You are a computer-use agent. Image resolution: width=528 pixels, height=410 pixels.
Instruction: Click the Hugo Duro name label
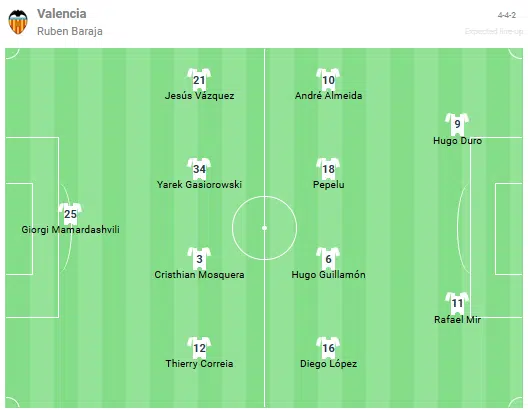pos(457,141)
